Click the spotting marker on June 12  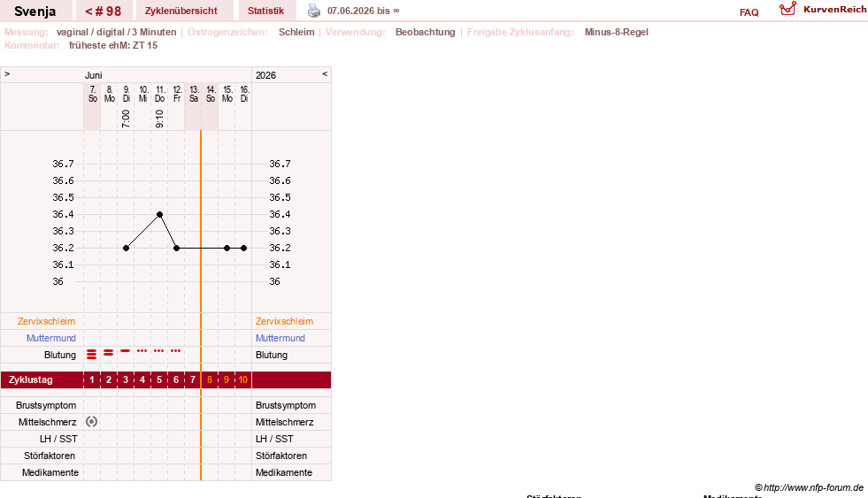176,351
